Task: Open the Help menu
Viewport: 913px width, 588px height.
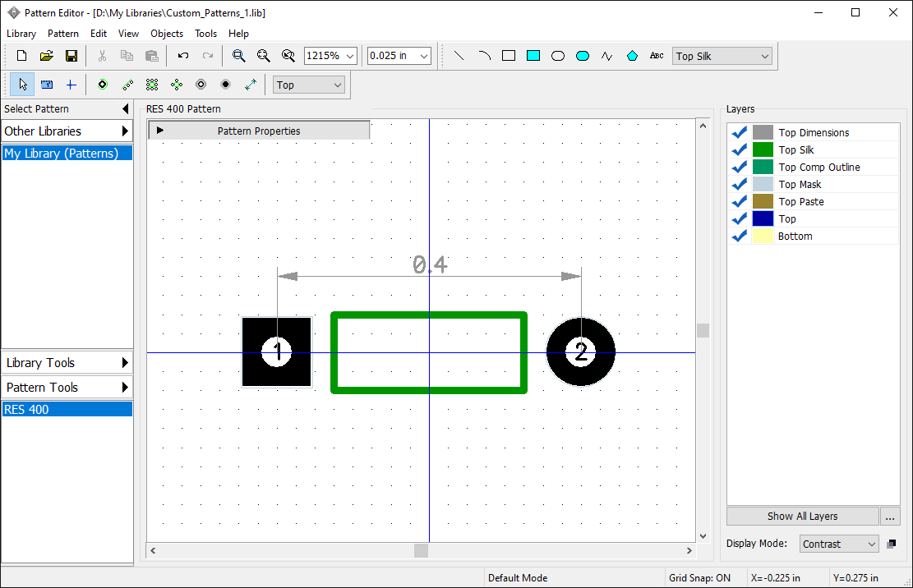Action: 238,34
